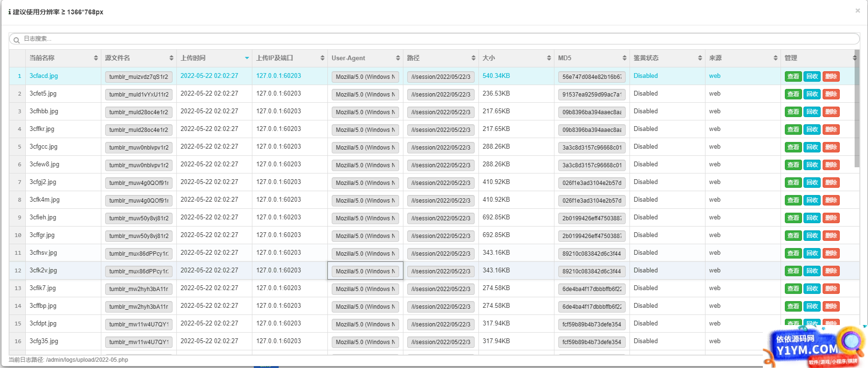868x368 pixels.
Task: Click size 274.58KB for 3cfik7.jpg
Action: 496,288
